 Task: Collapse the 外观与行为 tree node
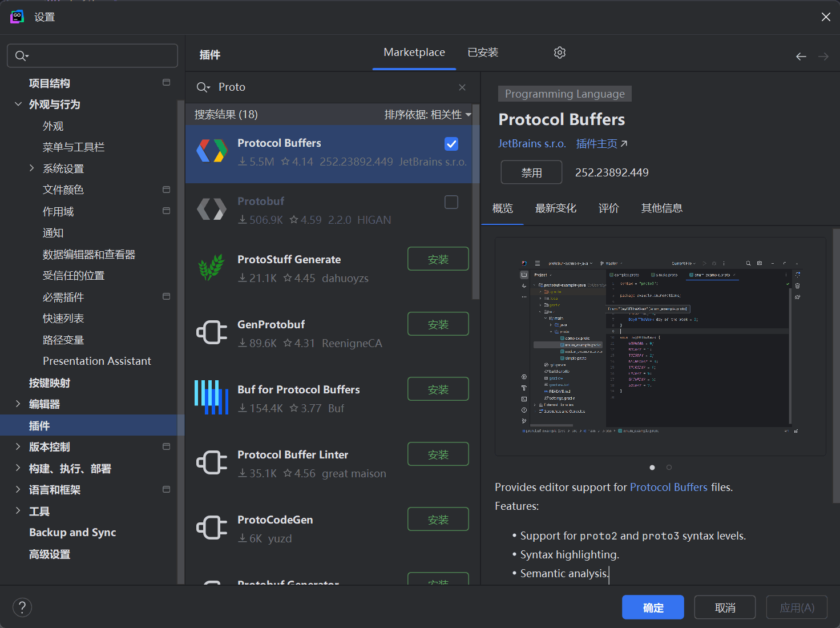tap(18, 104)
